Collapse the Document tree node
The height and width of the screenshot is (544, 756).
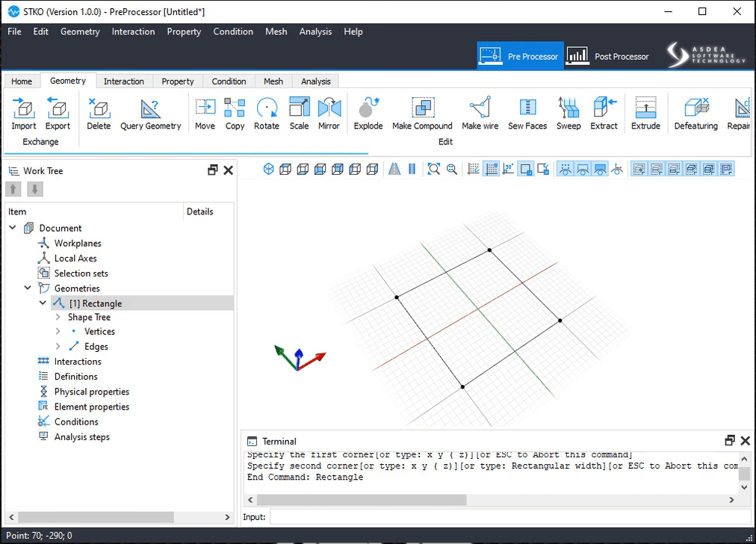click(x=13, y=227)
